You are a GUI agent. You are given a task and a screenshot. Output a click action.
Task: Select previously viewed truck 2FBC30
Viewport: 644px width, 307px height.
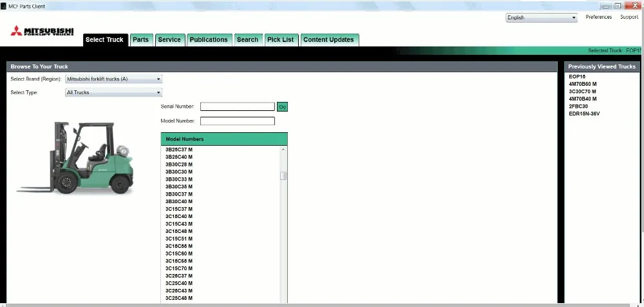point(578,106)
